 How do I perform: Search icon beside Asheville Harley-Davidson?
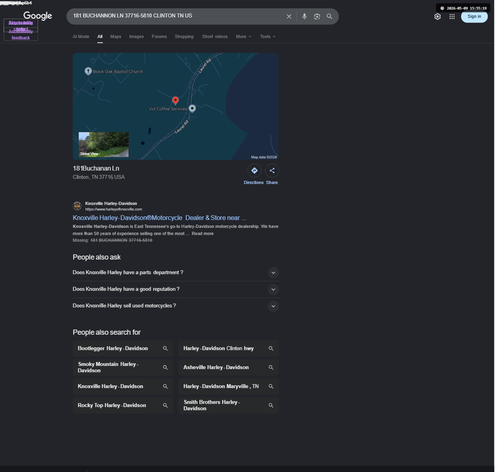pyautogui.click(x=271, y=367)
